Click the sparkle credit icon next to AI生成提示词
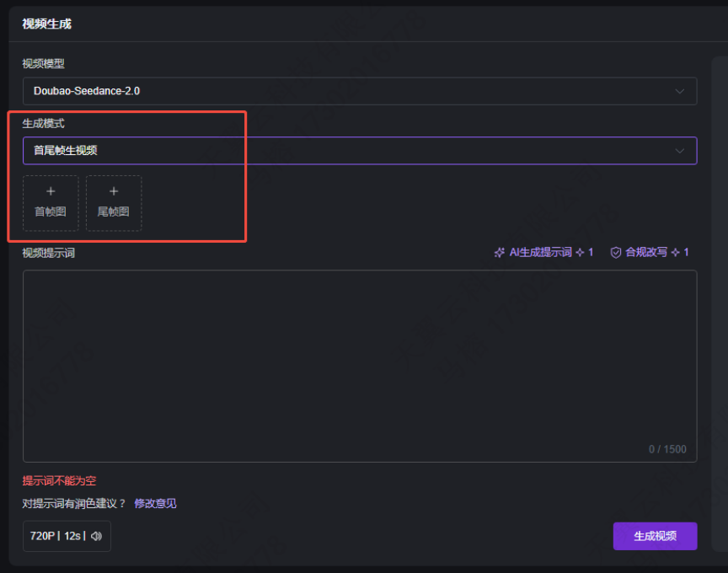 pyautogui.click(x=580, y=253)
